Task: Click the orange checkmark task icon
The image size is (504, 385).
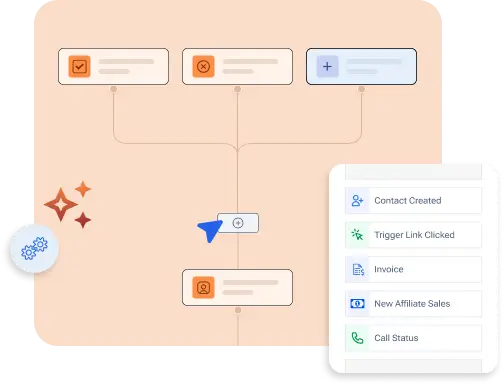Action: click(x=79, y=66)
